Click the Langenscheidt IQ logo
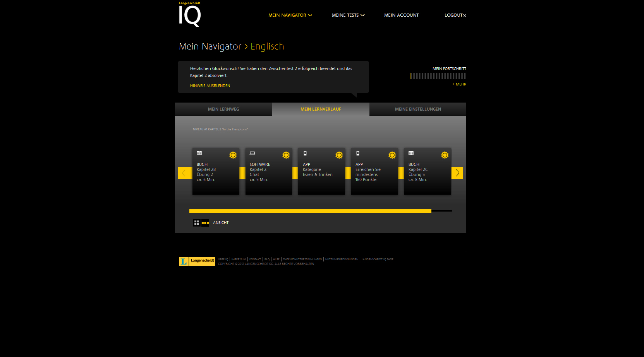The image size is (644, 357). pos(190,14)
